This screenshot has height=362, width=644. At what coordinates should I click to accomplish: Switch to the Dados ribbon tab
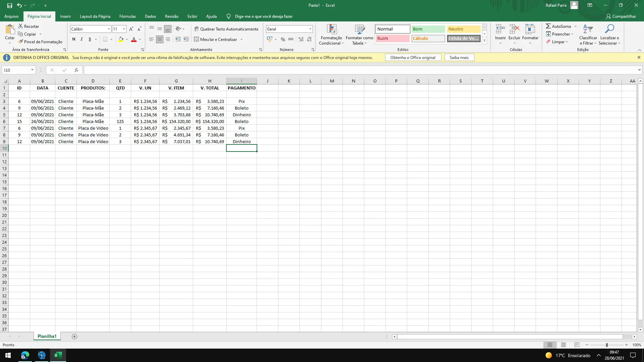(150, 16)
